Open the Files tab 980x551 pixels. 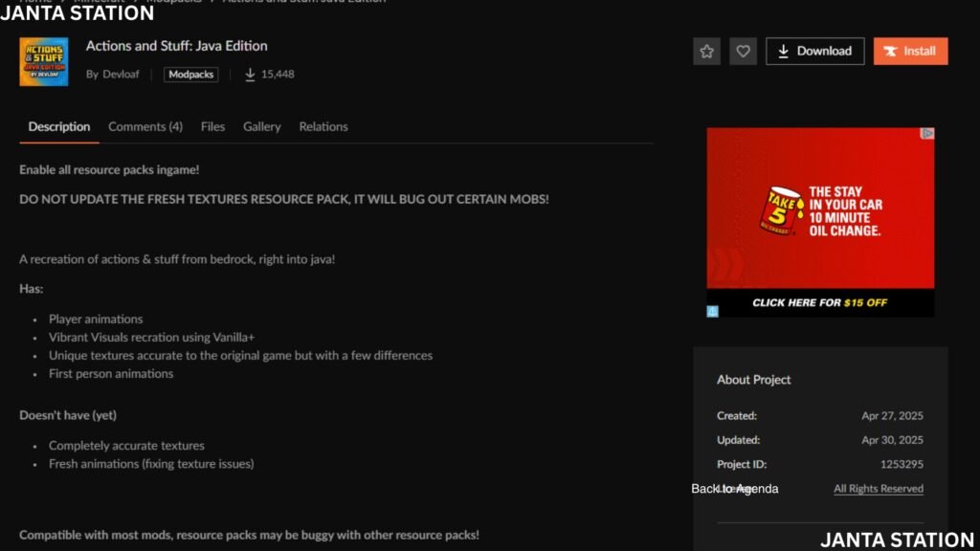[x=212, y=127]
